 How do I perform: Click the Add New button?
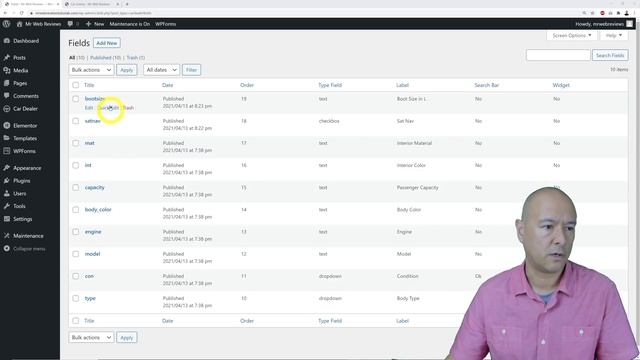tap(107, 43)
